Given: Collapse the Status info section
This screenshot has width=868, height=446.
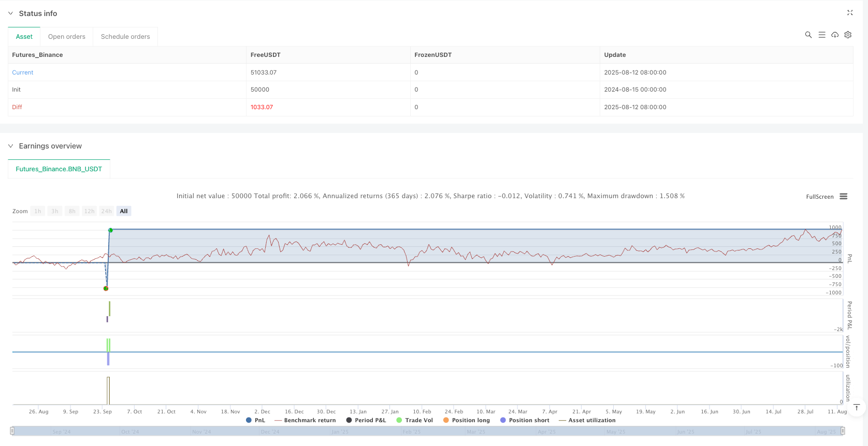Looking at the screenshot, I should [x=10, y=13].
